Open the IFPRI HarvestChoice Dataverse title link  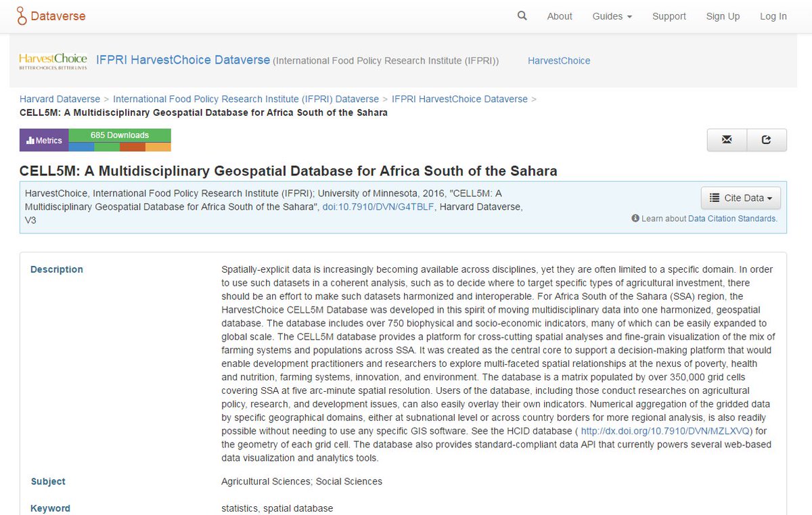(x=183, y=60)
